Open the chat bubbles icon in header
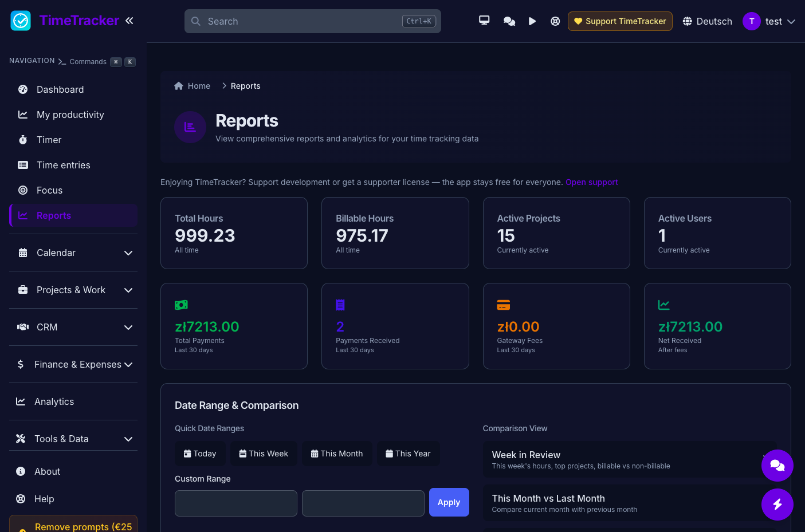This screenshot has width=805, height=532. click(509, 21)
